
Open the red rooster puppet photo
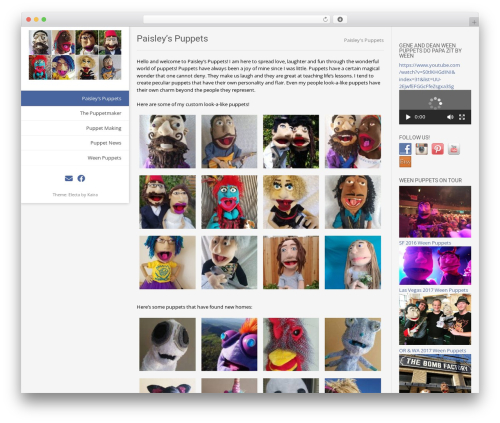click(x=291, y=344)
